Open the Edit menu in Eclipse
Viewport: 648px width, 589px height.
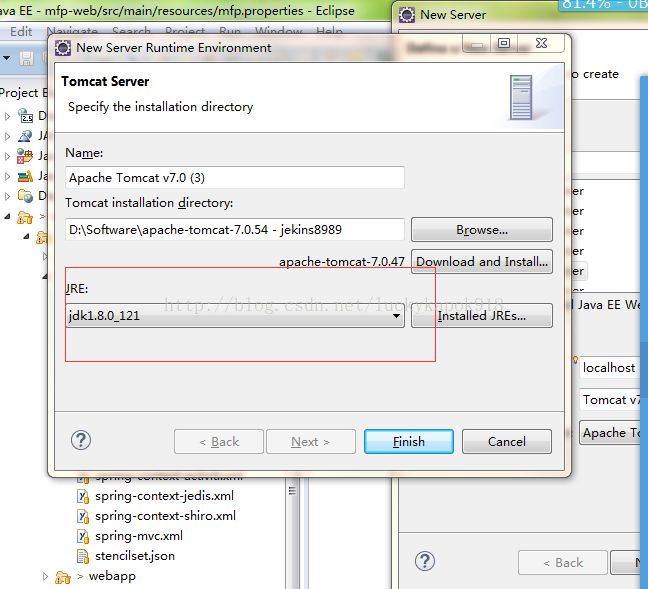click(21, 31)
